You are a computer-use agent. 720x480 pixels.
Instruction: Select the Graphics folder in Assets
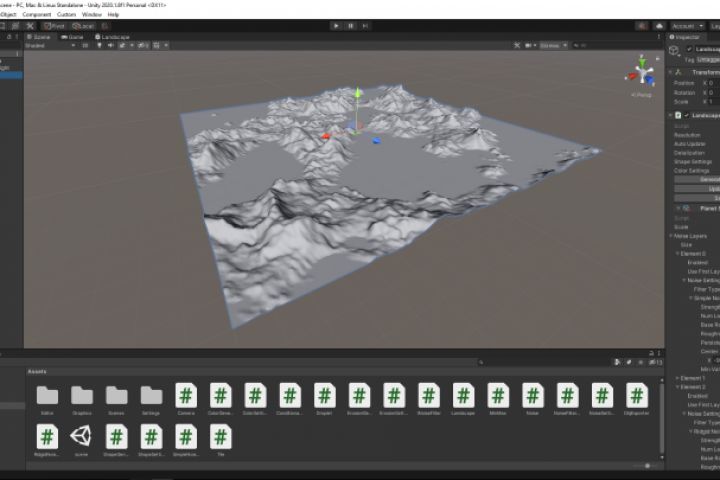[x=82, y=399]
